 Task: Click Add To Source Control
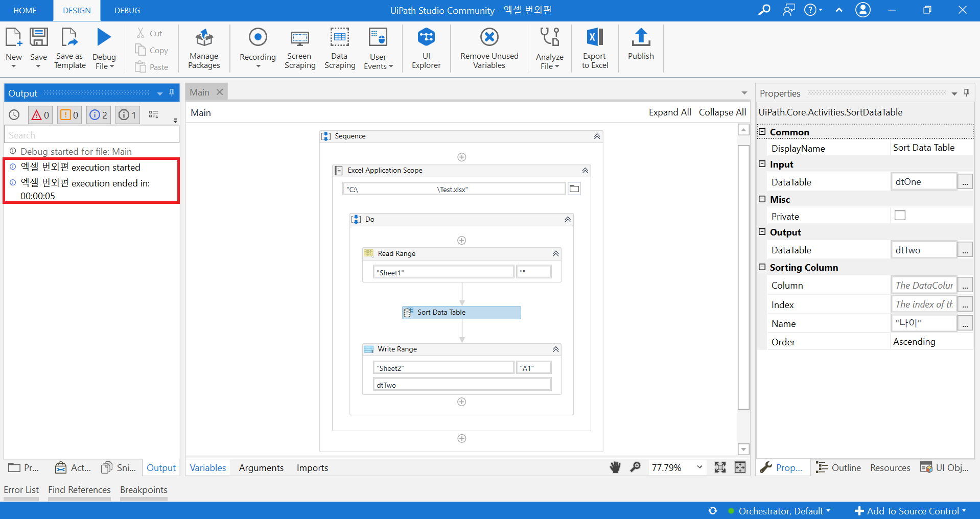pos(910,511)
